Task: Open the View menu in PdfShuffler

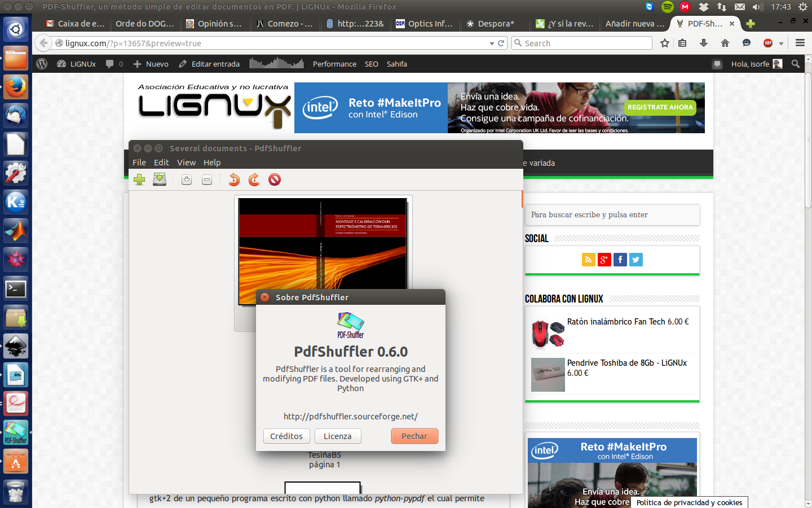Action: [186, 163]
